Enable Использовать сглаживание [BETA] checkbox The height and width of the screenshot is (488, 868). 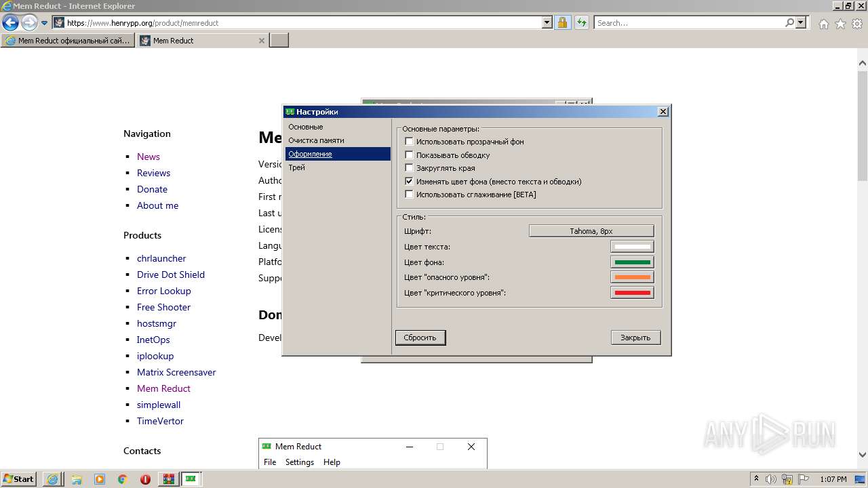coord(409,195)
